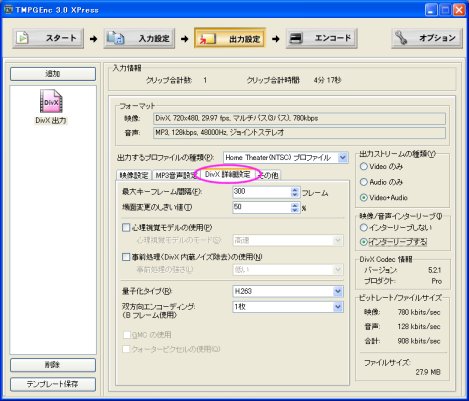The height and width of the screenshot is (401, 469).
Task: Enable 事前処理 DivX noise reduction checkbox
Action: pos(126,257)
